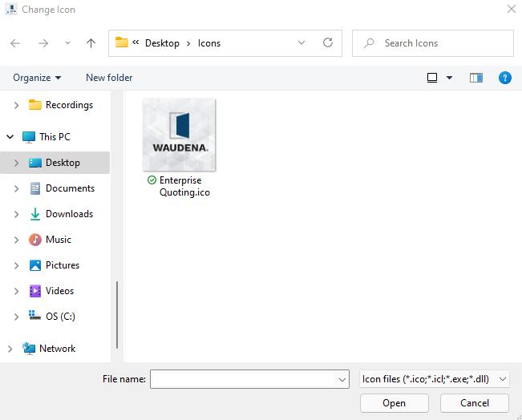Open the Icon files type filter

pos(435,379)
